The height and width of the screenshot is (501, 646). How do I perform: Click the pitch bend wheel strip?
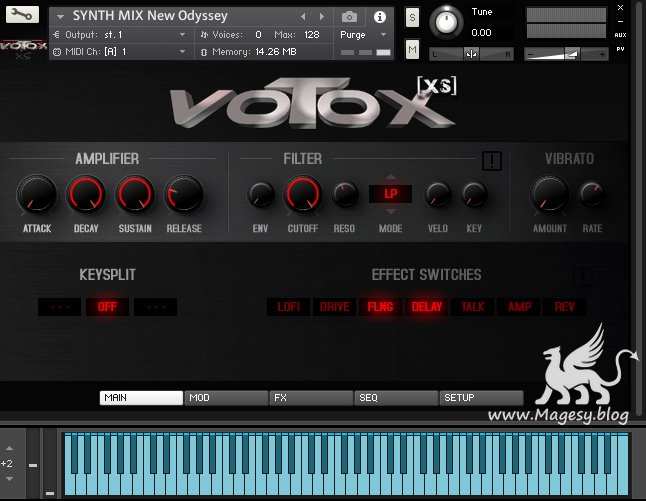click(33, 463)
